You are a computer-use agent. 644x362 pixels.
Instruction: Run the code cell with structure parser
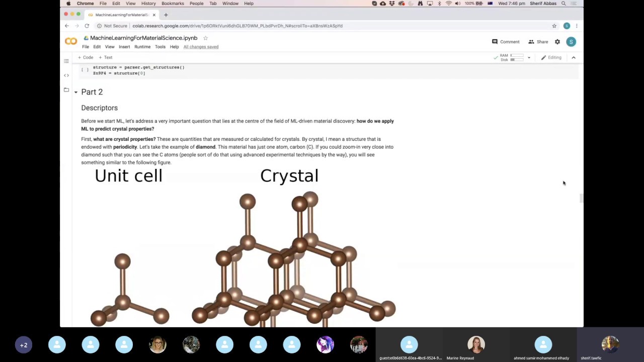pyautogui.click(x=85, y=69)
